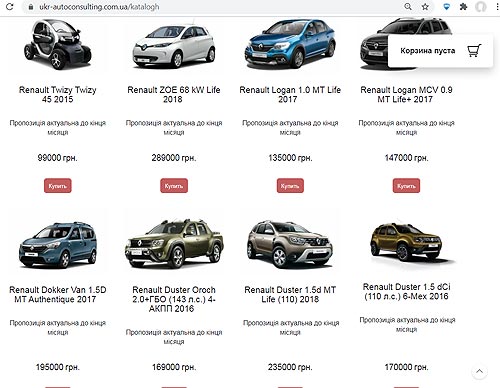Click the shopping cart icon
Viewport: 500px width, 388px height.
pos(474,51)
